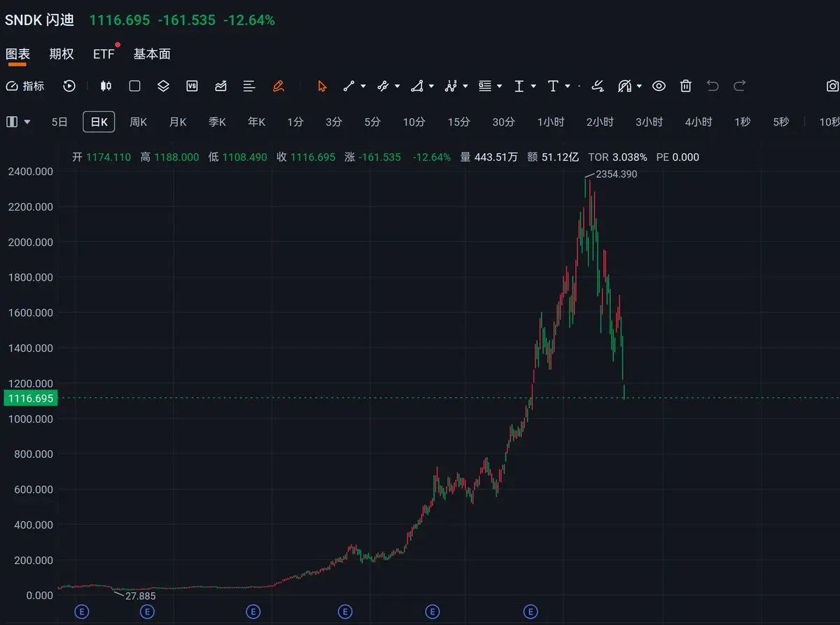Viewport: 840px width, 625px height.
Task: Select the vertical measure I tool
Action: pyautogui.click(x=519, y=86)
